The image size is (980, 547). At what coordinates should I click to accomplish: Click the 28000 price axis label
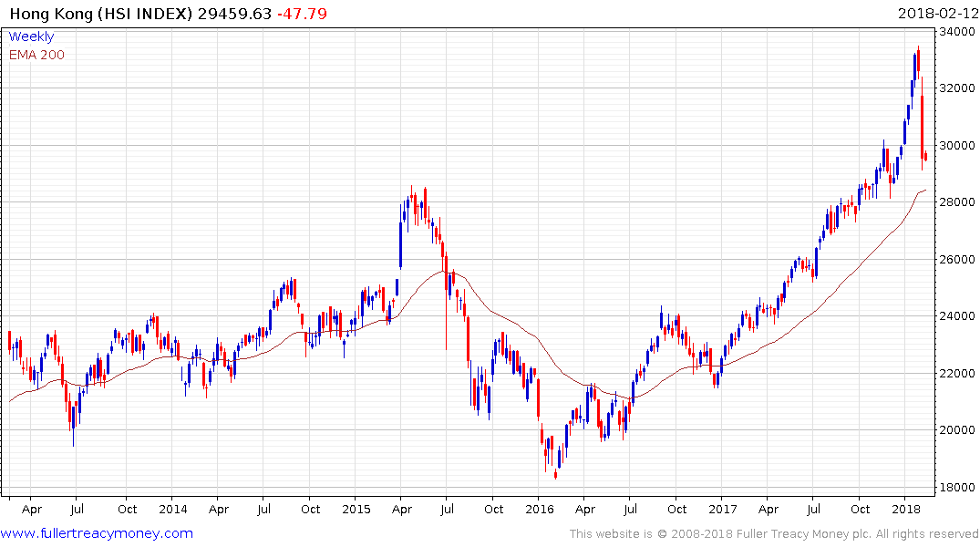(x=957, y=201)
